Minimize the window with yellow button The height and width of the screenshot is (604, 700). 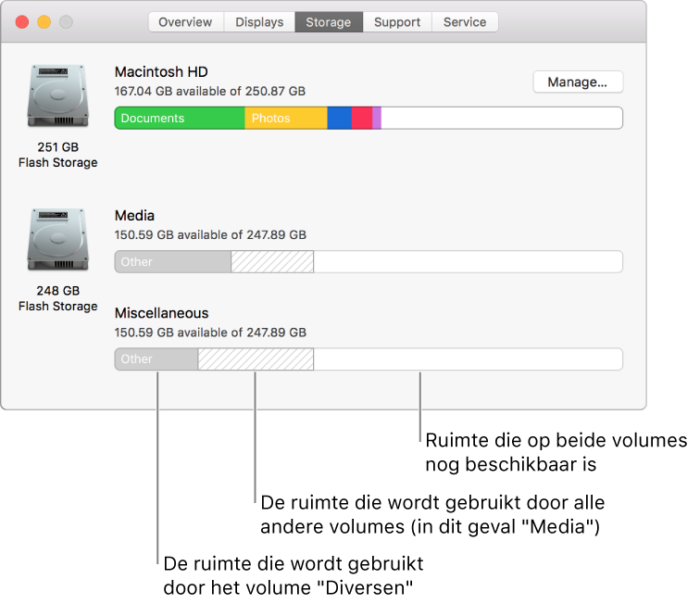pyautogui.click(x=44, y=22)
